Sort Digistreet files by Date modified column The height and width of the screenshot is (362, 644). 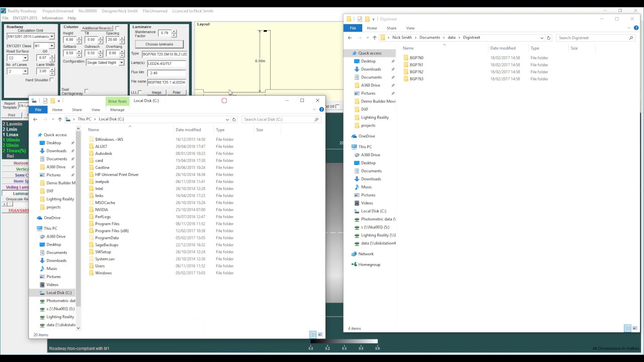coord(503,48)
